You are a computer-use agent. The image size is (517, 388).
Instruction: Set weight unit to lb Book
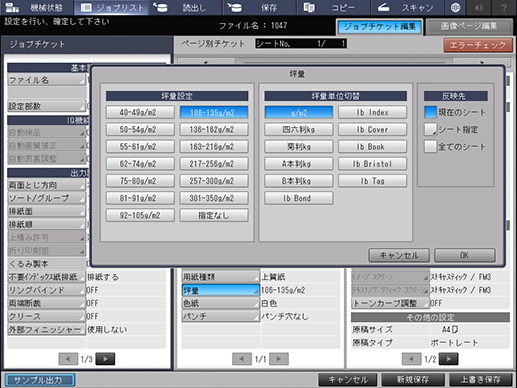coord(373,147)
